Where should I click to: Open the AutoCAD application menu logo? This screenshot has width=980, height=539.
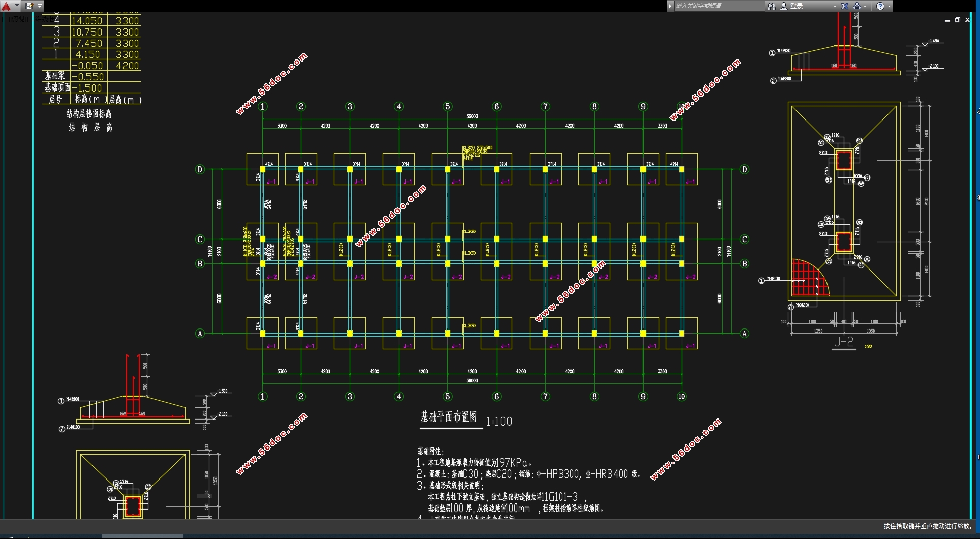pos(6,6)
